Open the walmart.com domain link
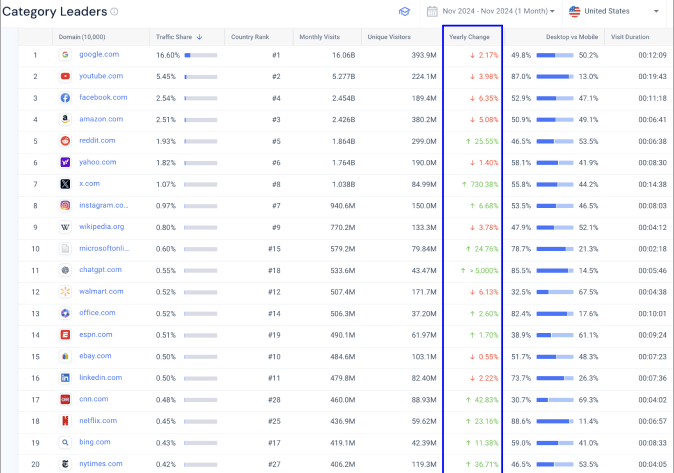 tap(101, 291)
